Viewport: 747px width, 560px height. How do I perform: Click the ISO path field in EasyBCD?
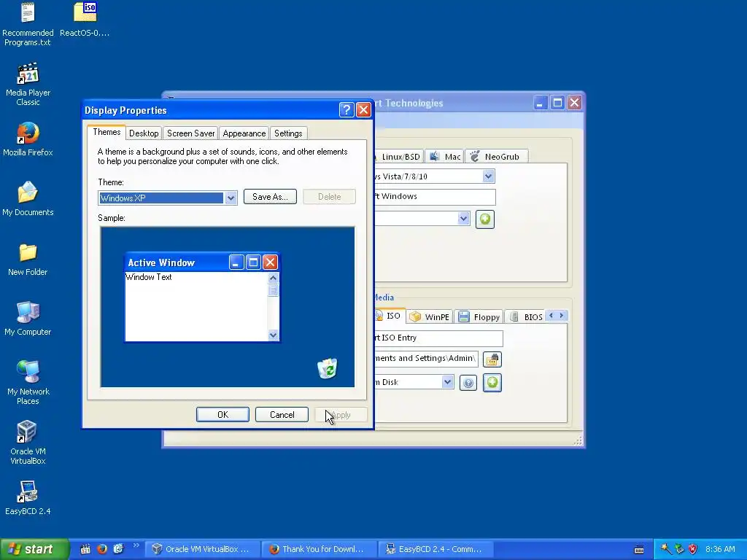pyautogui.click(x=426, y=359)
